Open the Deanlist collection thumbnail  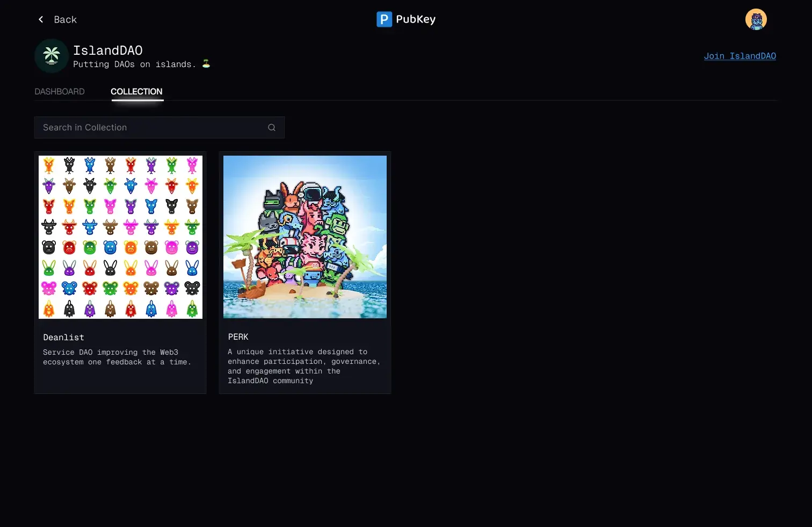(120, 237)
